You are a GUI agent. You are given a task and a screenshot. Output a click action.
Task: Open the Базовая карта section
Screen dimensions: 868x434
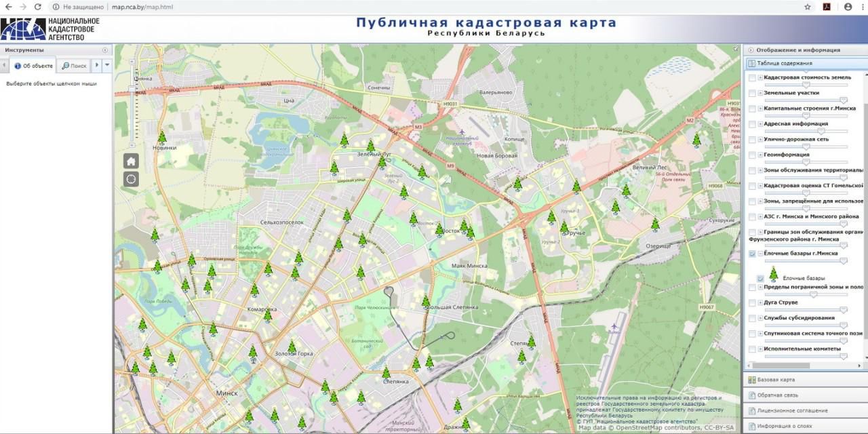coord(776,380)
